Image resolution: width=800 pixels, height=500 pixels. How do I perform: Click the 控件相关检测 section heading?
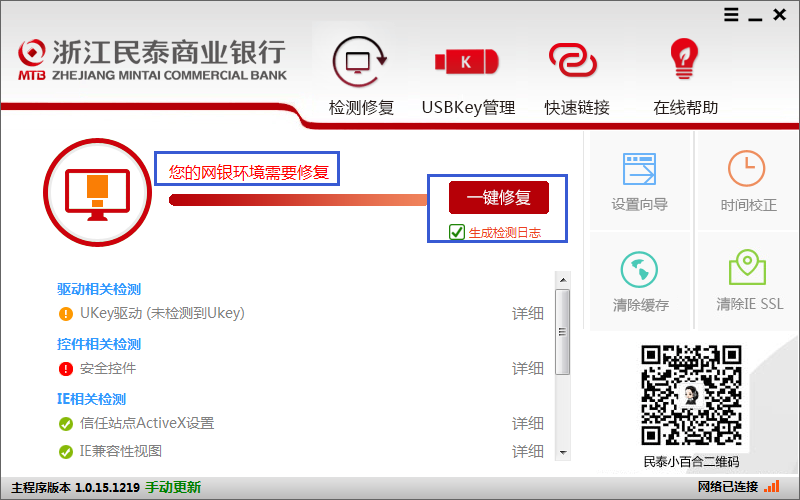pos(99,344)
